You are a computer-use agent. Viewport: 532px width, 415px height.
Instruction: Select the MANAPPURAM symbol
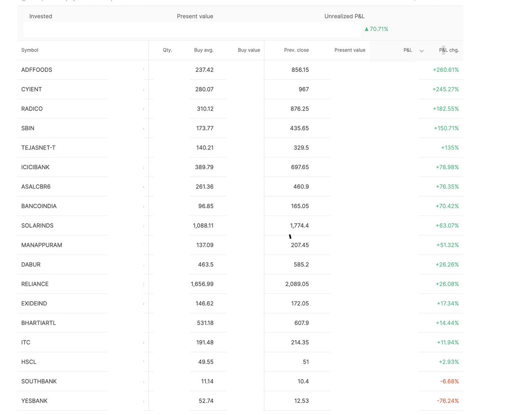click(x=42, y=245)
